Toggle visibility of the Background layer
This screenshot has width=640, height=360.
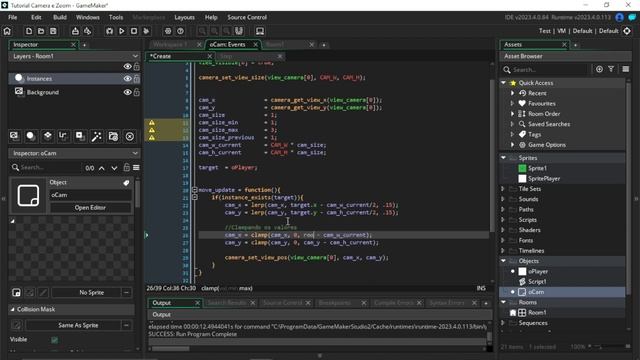coord(127,92)
